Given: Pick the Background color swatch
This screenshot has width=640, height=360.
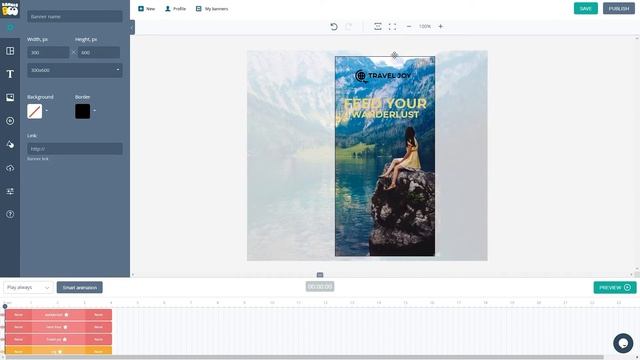Looking at the screenshot, I should 35,111.
